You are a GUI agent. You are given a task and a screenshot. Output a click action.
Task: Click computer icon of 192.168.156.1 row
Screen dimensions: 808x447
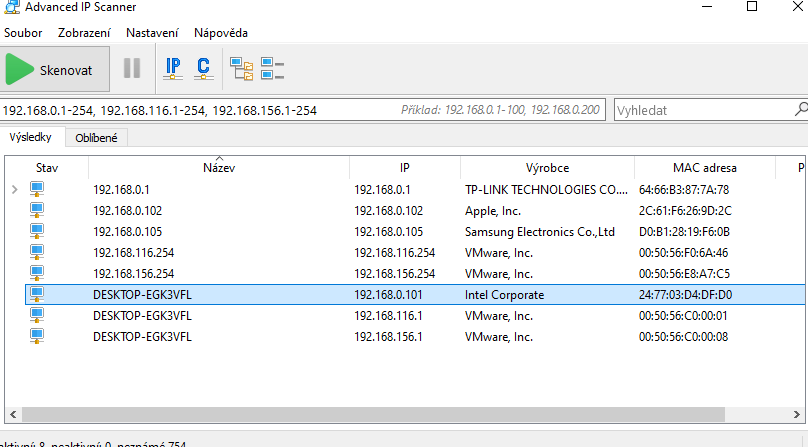[x=37, y=337]
